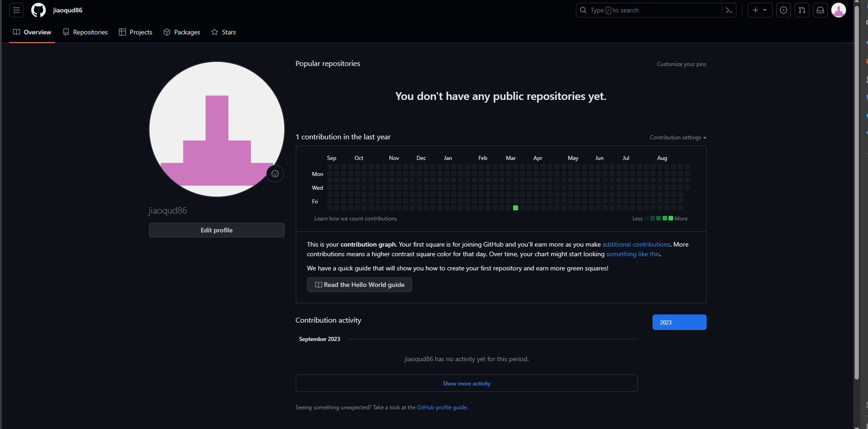
Task: Open user avatar menu in header
Action: pos(839,10)
